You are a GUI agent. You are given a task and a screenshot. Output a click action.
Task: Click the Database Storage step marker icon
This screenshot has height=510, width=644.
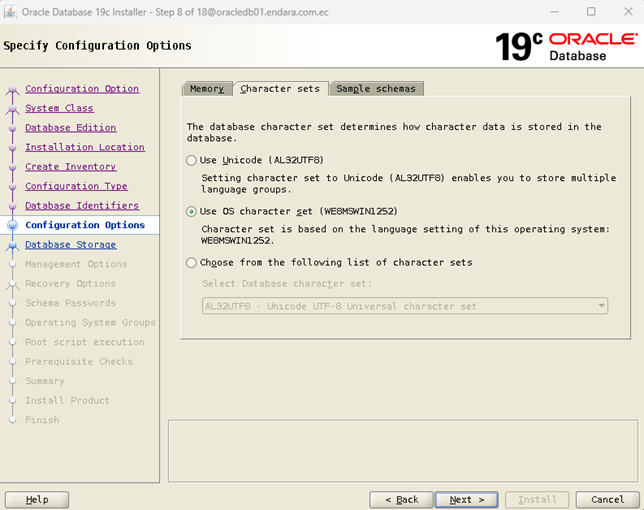(13, 245)
